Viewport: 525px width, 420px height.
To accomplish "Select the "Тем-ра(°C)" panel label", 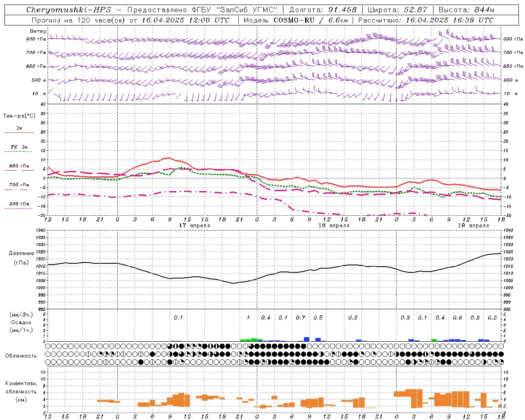I will coord(19,116).
